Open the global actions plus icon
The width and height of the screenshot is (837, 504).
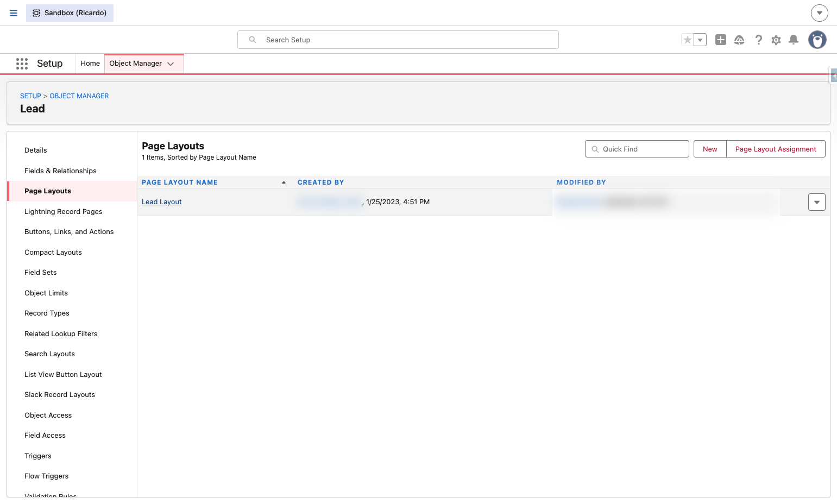(x=721, y=40)
